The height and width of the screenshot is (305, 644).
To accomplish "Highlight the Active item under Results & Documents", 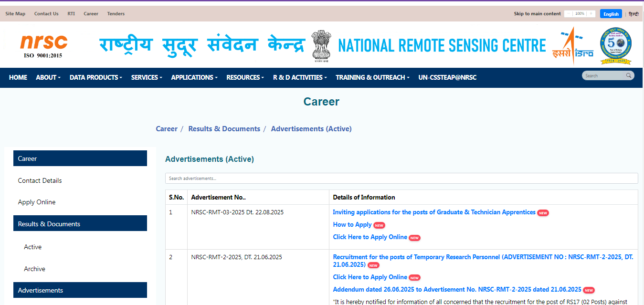I will click(x=32, y=246).
